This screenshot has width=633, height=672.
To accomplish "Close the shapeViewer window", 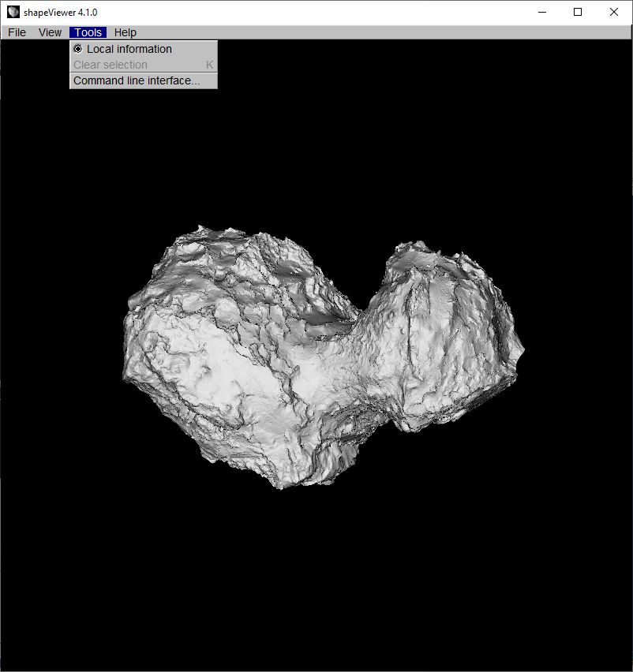I will tap(614, 12).
